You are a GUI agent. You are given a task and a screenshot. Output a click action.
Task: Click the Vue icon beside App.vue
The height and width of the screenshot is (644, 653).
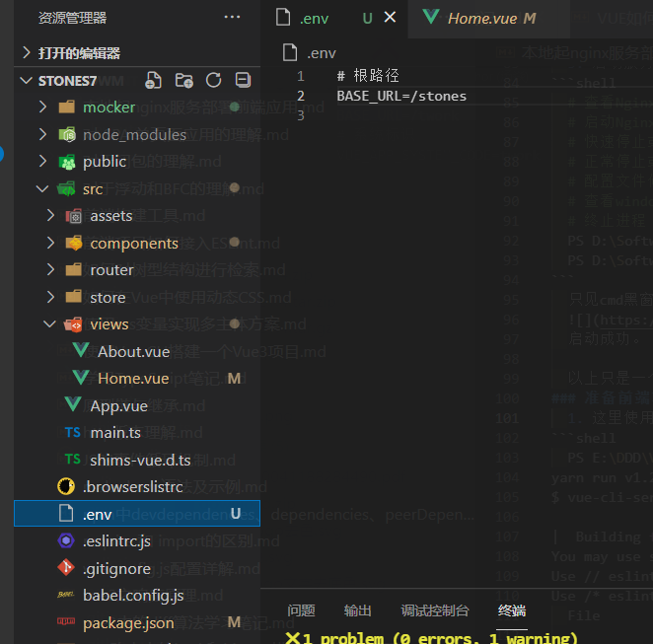tap(73, 404)
